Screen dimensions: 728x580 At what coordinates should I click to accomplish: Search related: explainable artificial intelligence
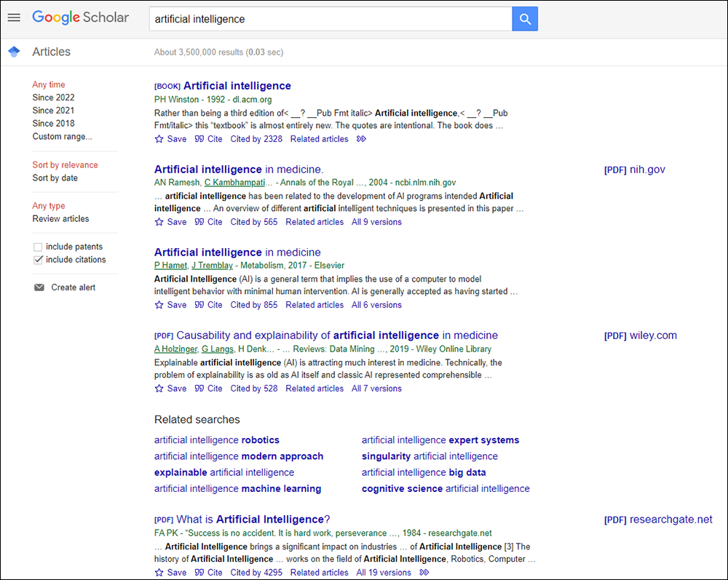point(224,472)
